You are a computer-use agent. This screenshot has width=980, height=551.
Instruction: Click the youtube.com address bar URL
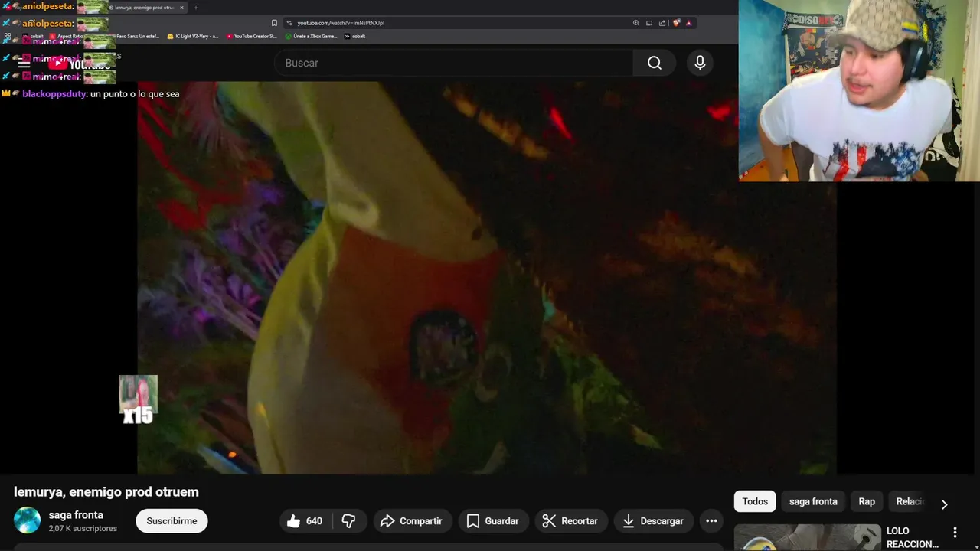(x=341, y=23)
